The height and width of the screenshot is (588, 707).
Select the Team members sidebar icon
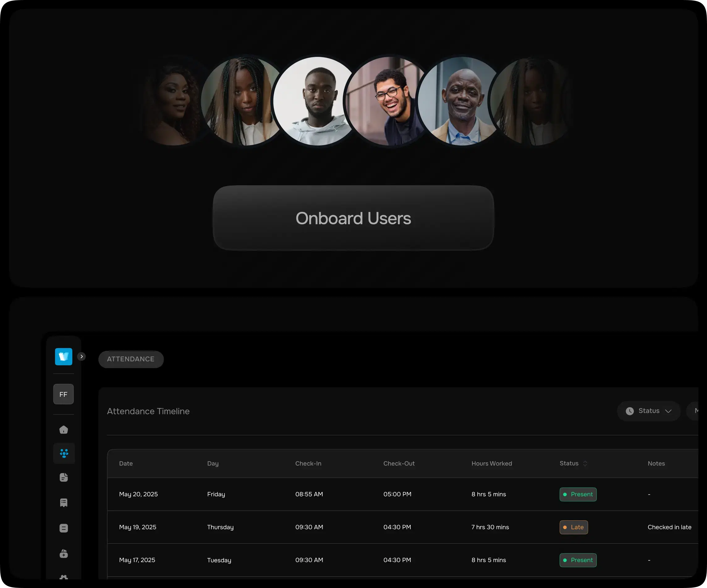tap(64, 453)
